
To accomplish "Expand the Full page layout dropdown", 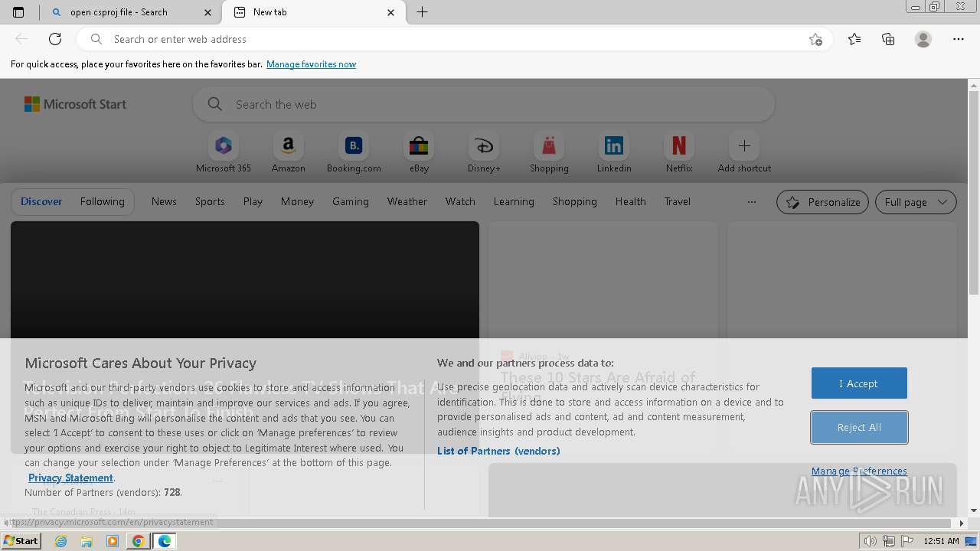I will coord(916,202).
